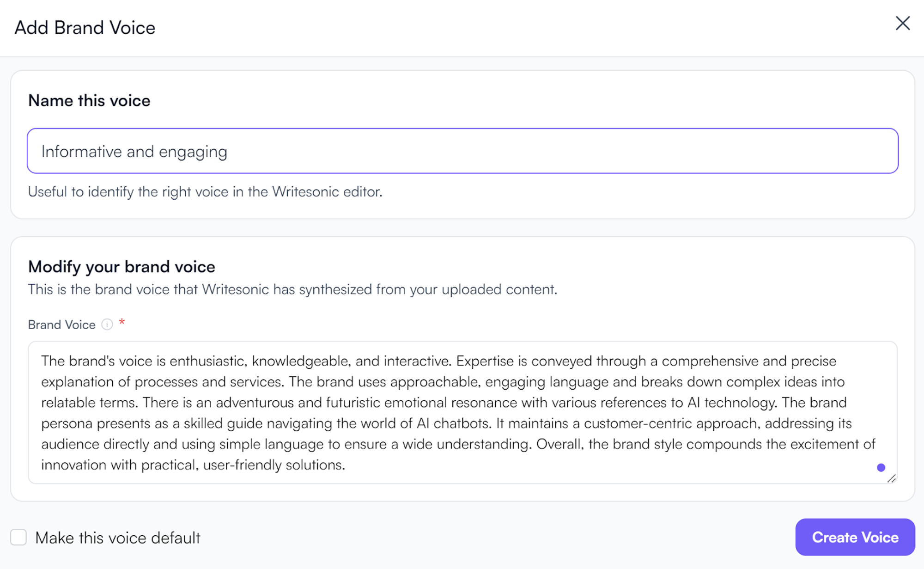Click helper text about Writesonic editor
The image size is (924, 569).
click(x=205, y=192)
